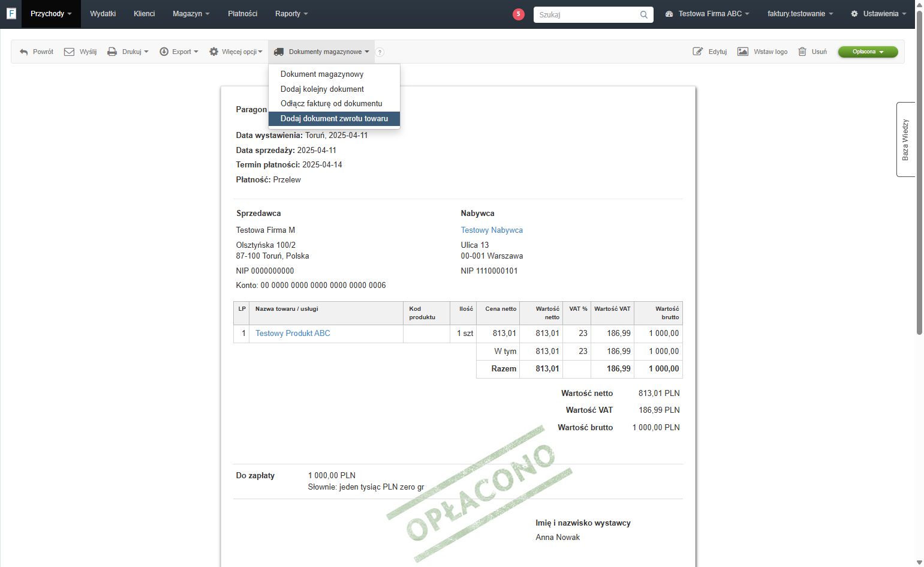Go to Klienci page
924x567 pixels.
coord(145,14)
